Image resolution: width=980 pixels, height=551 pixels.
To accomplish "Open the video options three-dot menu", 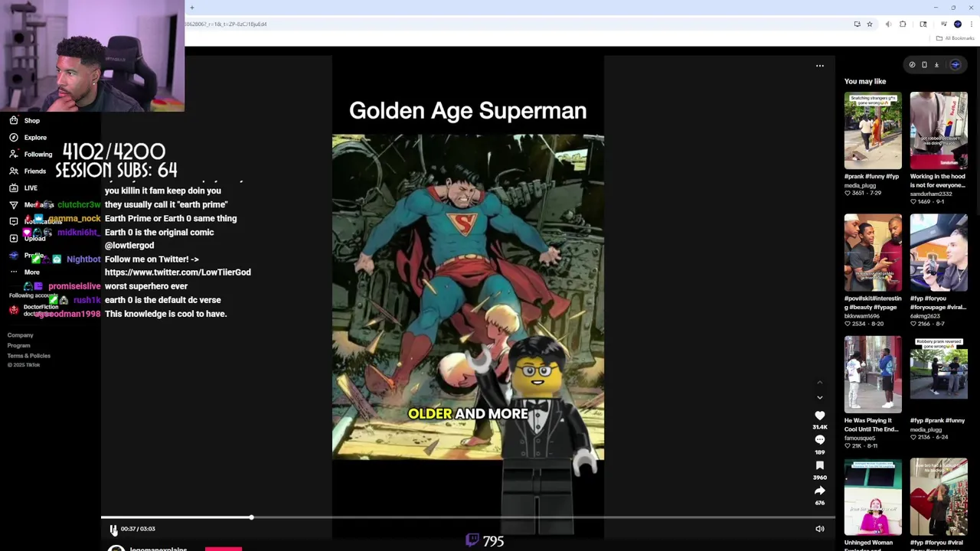I will pyautogui.click(x=820, y=66).
